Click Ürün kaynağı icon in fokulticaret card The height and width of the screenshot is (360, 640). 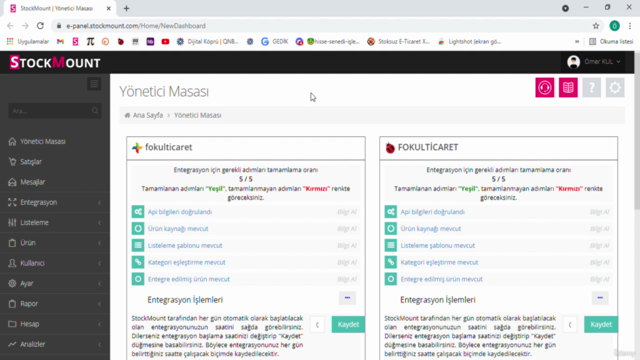[138, 229]
